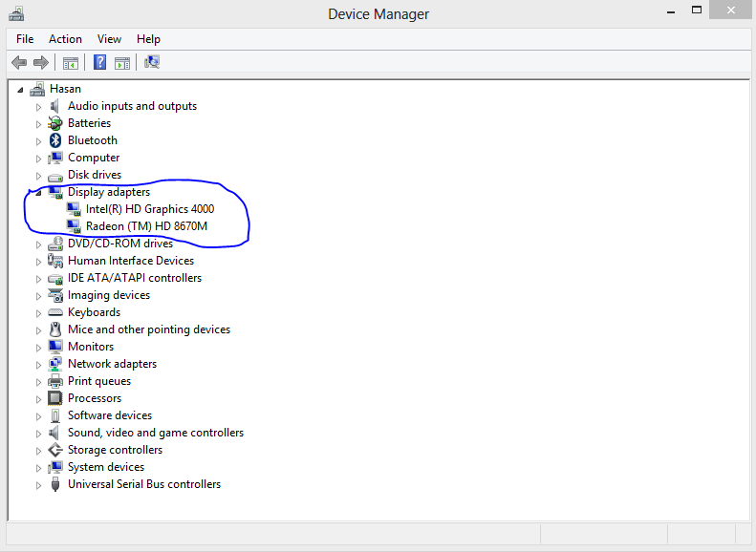
Task: Click the Audio inputs speaker icon
Action: coord(55,106)
